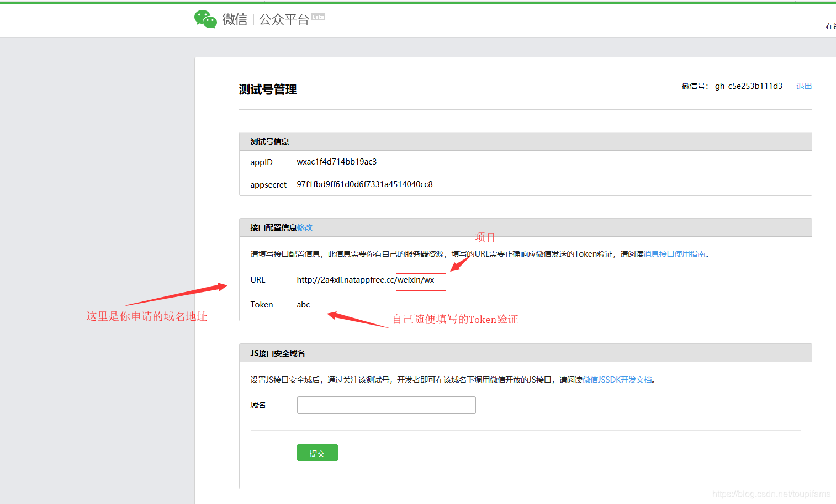
Task: Click the 微信 brand text
Action: click(x=235, y=20)
